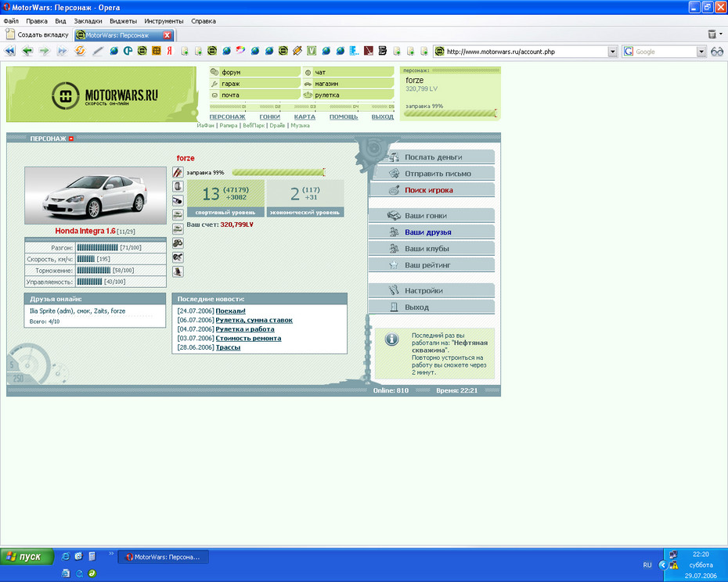Screen dimensions: 728x582
Task: Click the Windows Пуск start button
Action: point(27,557)
